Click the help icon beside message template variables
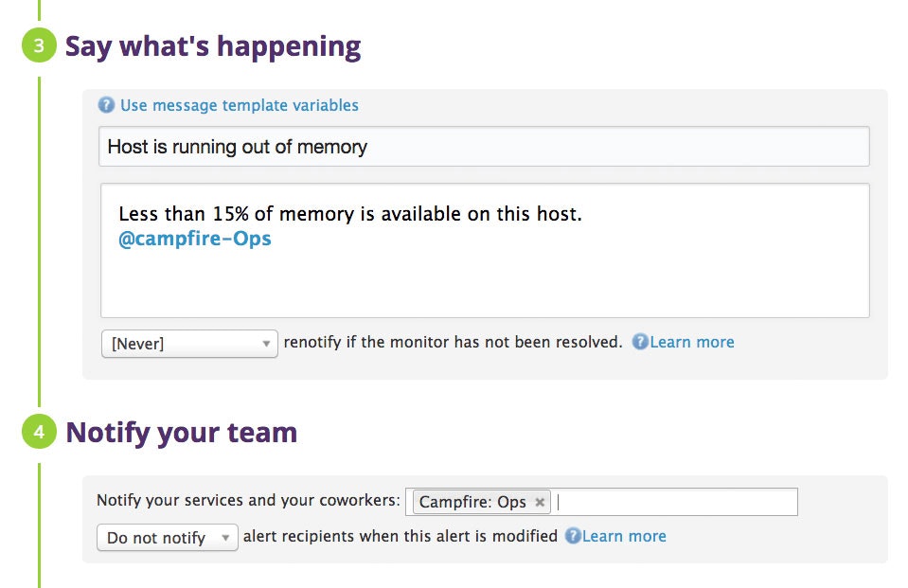908x588 pixels. pyautogui.click(x=106, y=105)
